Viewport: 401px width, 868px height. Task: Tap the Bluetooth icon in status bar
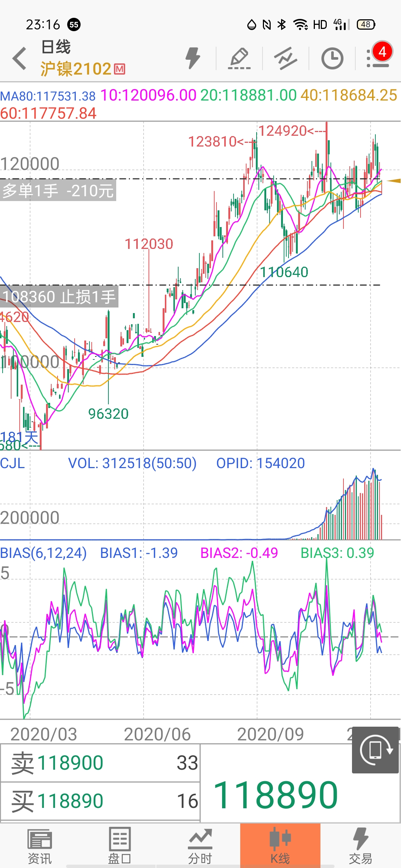point(282,24)
